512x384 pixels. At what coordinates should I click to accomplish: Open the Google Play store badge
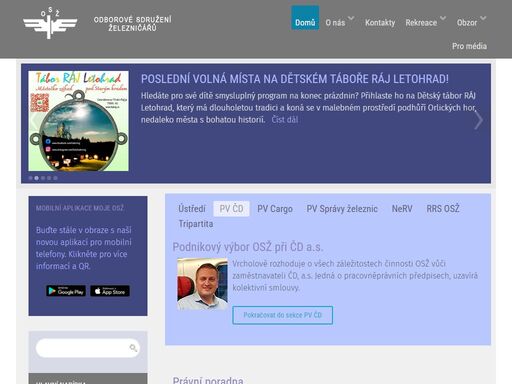click(66, 291)
